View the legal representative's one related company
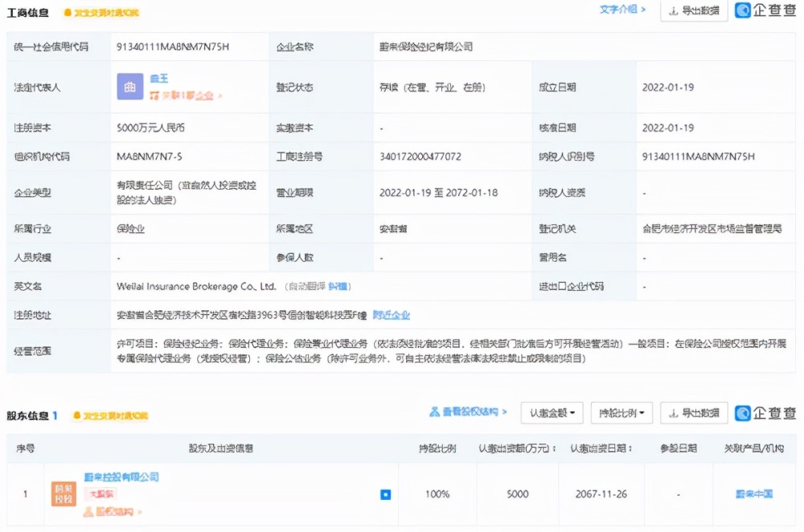 (186, 96)
